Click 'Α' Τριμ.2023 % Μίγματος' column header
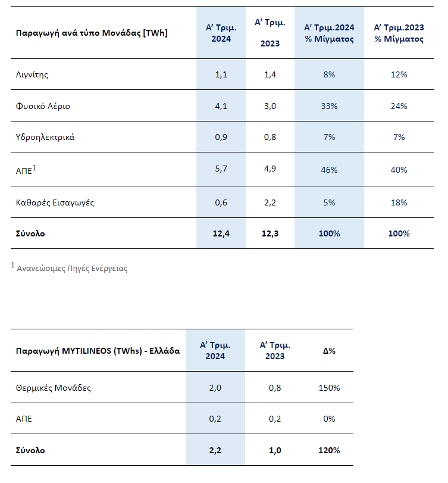Viewport: 448px width, 483px height. pyautogui.click(x=399, y=33)
